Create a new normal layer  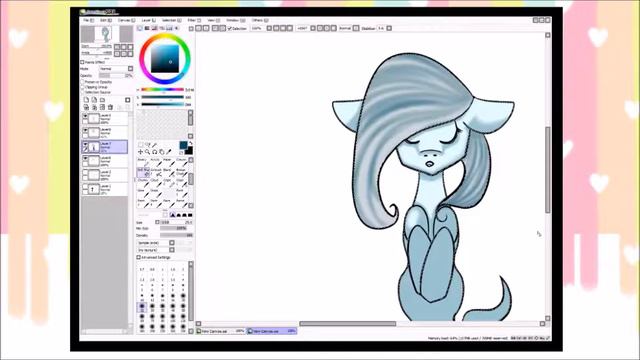[x=86, y=100]
